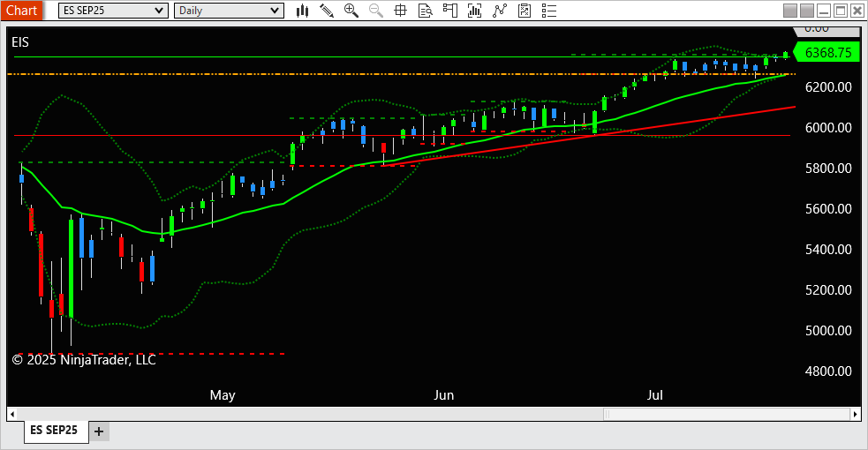The width and height of the screenshot is (868, 450).
Task: Maximize the chart window
Action: click(841, 11)
